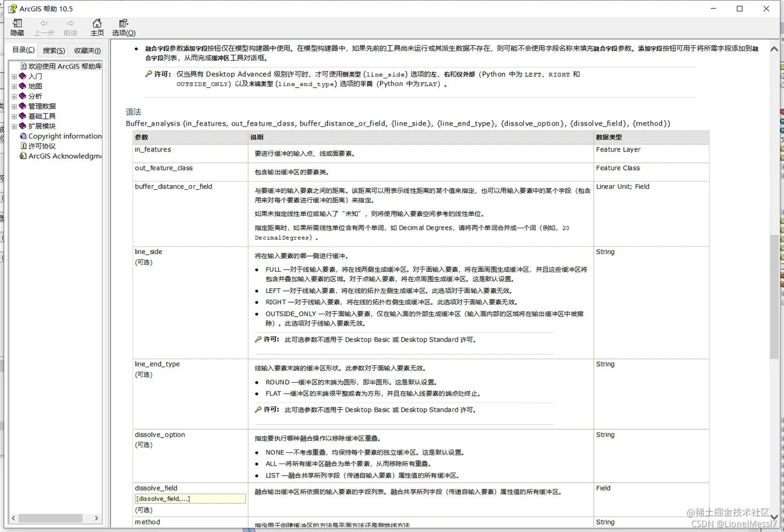
Task: Open the Copyright information topic
Action: click(x=65, y=136)
